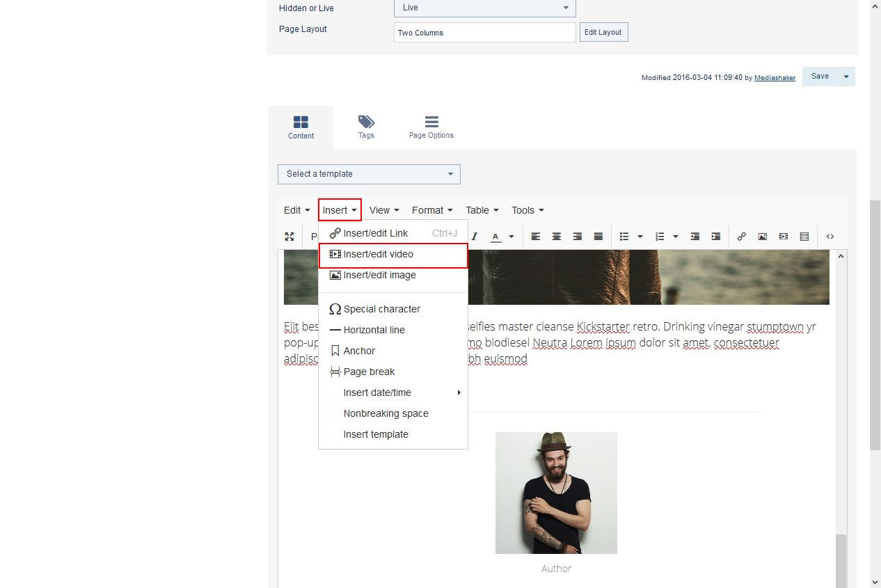Choose Insert/edit image from menu

pyautogui.click(x=393, y=275)
